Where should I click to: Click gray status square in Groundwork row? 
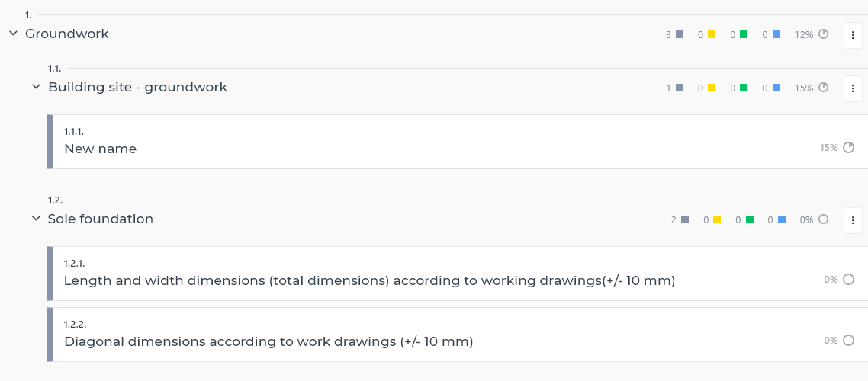[x=680, y=34]
